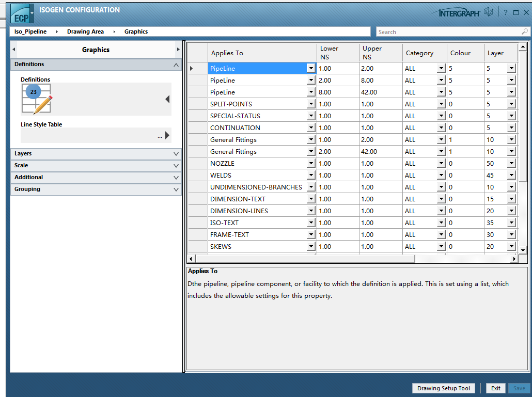Click the Category column header
The height and width of the screenshot is (397, 532).
pos(425,53)
